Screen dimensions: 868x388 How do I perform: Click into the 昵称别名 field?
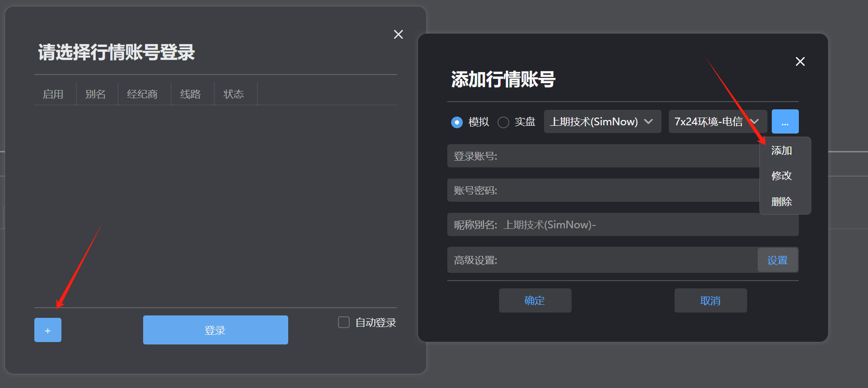pyautogui.click(x=677, y=224)
